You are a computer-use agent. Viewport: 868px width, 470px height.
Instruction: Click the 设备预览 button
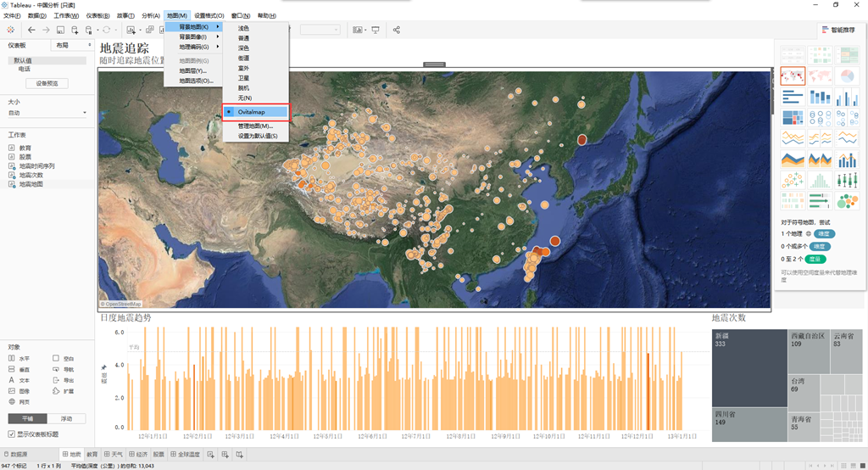click(47, 84)
